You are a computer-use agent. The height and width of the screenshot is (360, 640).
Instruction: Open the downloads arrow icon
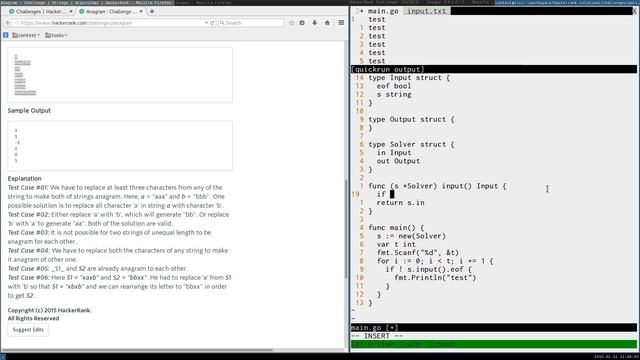pos(314,23)
